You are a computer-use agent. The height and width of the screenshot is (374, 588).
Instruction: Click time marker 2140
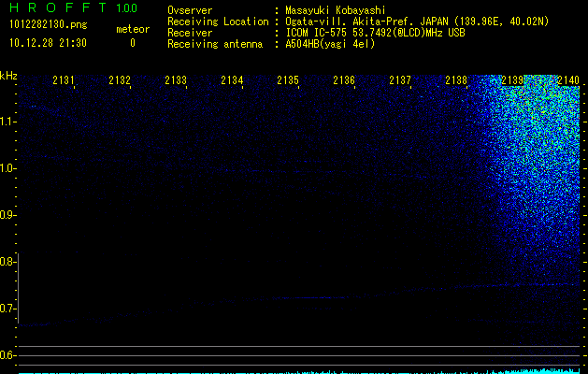click(568, 80)
